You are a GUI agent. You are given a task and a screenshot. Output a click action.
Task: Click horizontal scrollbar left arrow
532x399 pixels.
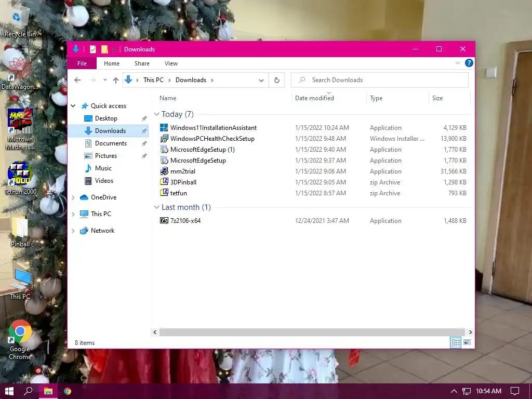click(x=155, y=332)
